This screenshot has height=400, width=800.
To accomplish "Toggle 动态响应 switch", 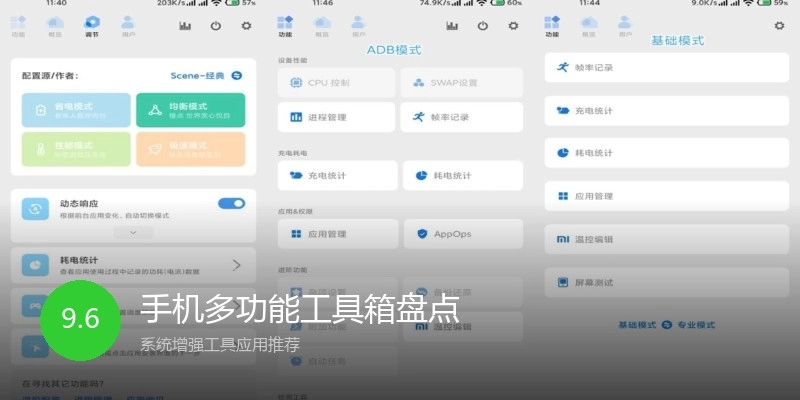I will click(232, 204).
